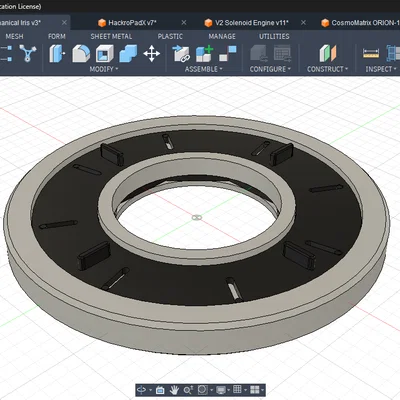
Task: Open the Orbit type dropdown arrow
Action: 150,390
